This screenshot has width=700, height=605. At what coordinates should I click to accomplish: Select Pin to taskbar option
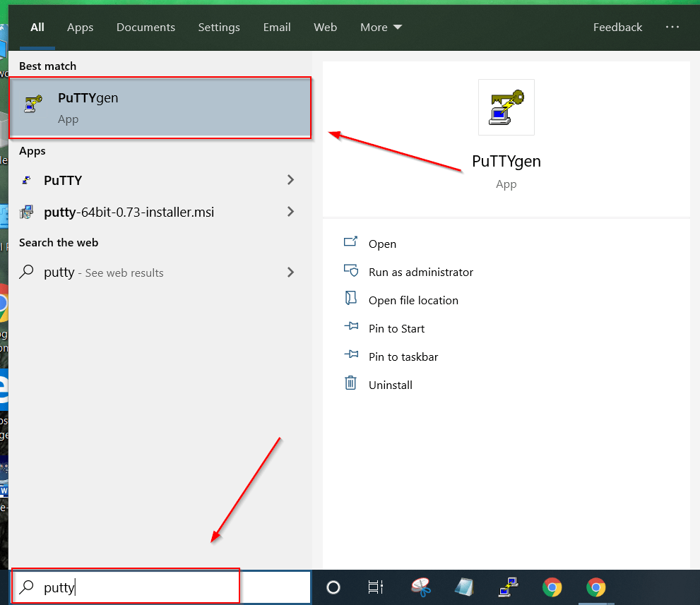403,357
